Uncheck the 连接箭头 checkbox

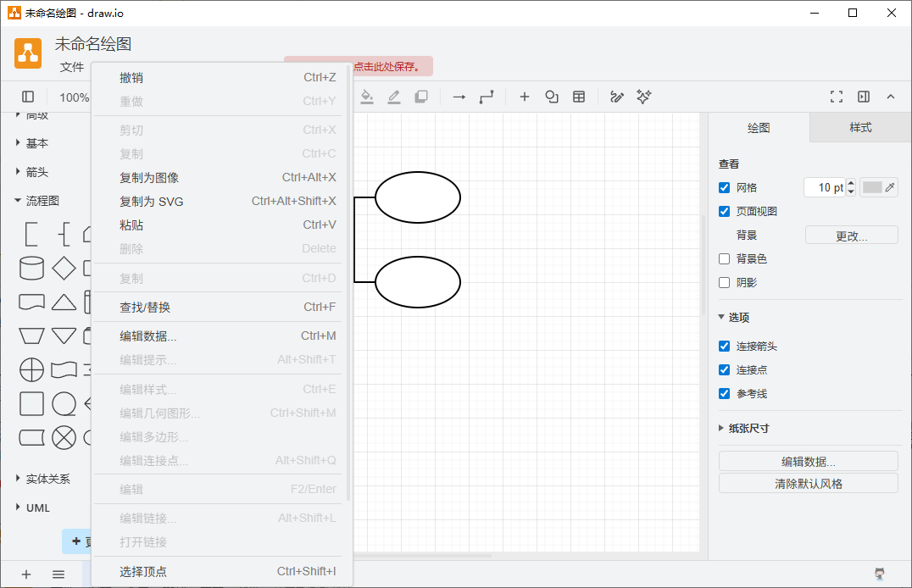724,346
